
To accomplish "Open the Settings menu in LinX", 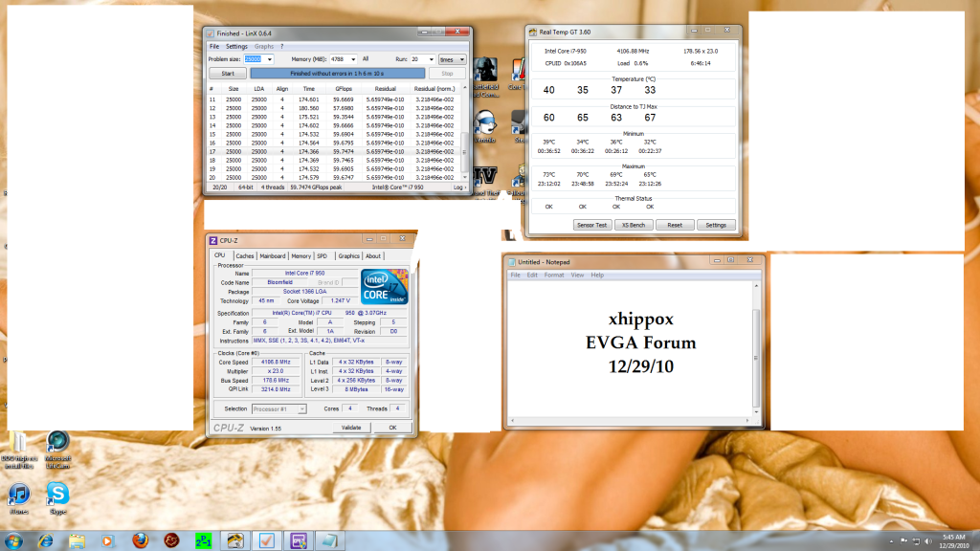I will click(x=236, y=46).
